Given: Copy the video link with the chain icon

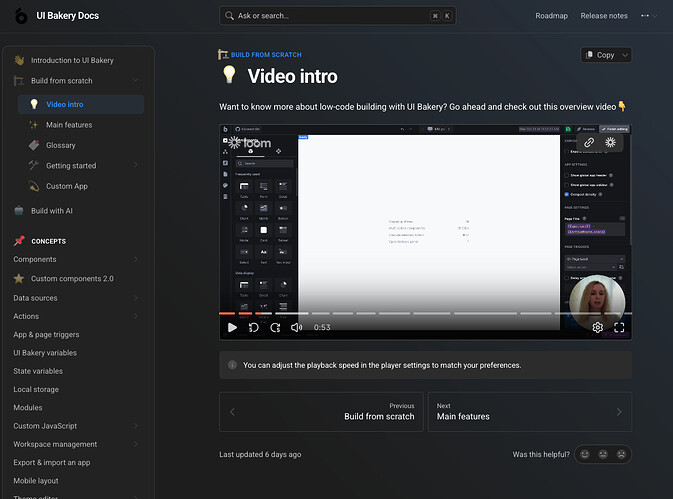Looking at the screenshot, I should pos(589,142).
